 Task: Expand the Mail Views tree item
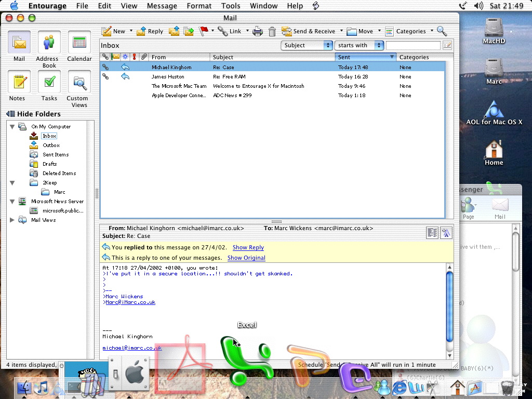tap(12, 220)
